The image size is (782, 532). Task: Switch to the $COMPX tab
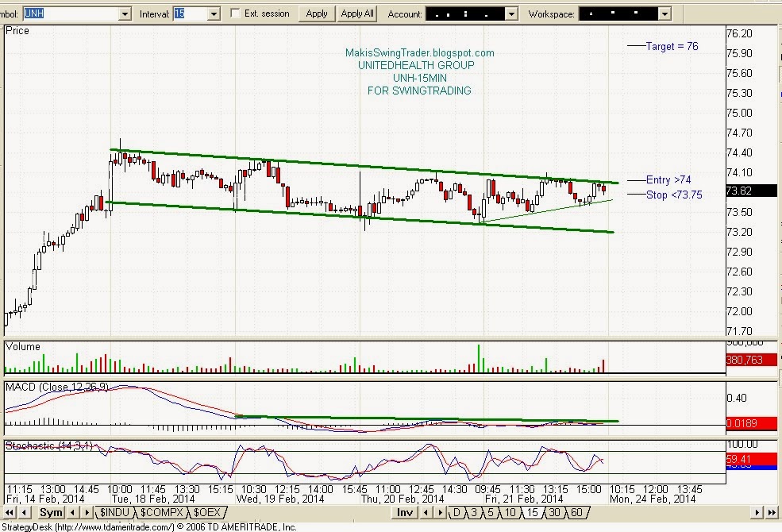(x=161, y=512)
